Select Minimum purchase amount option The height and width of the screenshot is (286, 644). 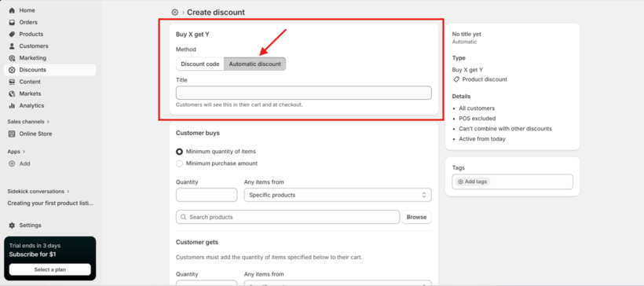(180, 163)
